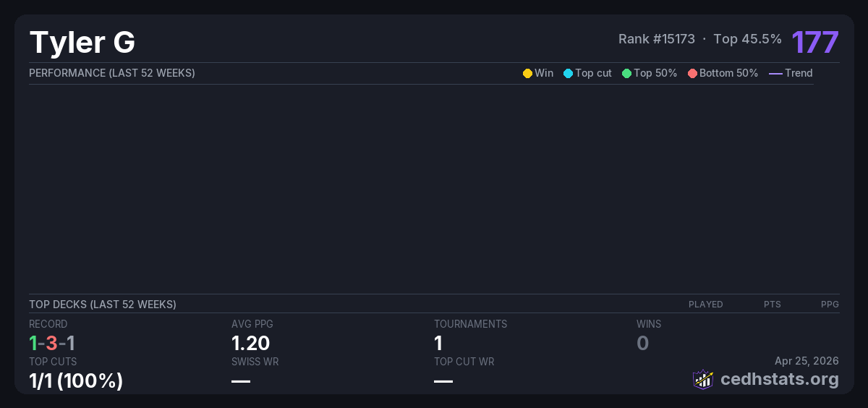Click the green Top 50% legend dot

point(626,73)
